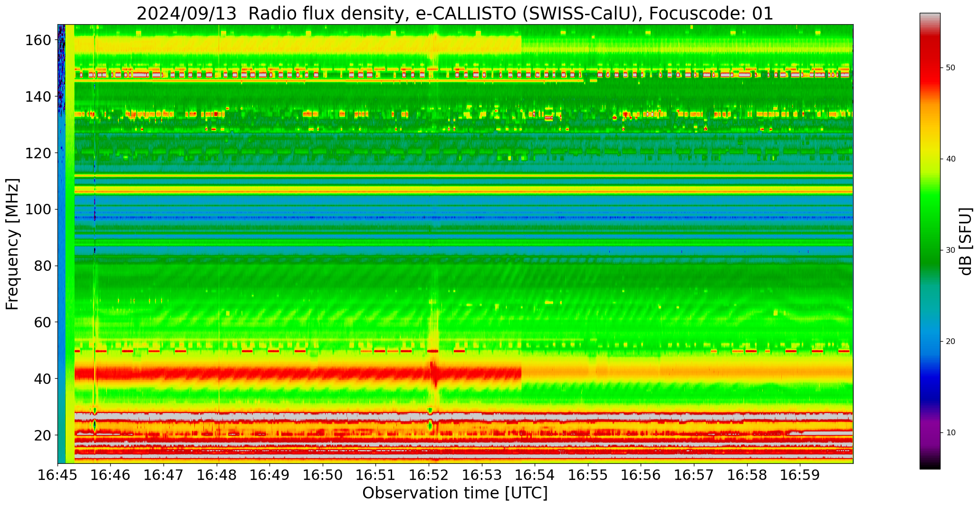Click the 'Frequency [MHz]' axis label
Viewport: 980px width, 507px height.
[x=12, y=244]
